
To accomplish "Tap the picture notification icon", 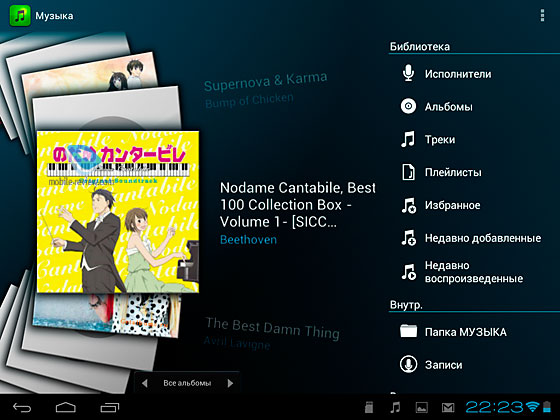I will pos(422,407).
